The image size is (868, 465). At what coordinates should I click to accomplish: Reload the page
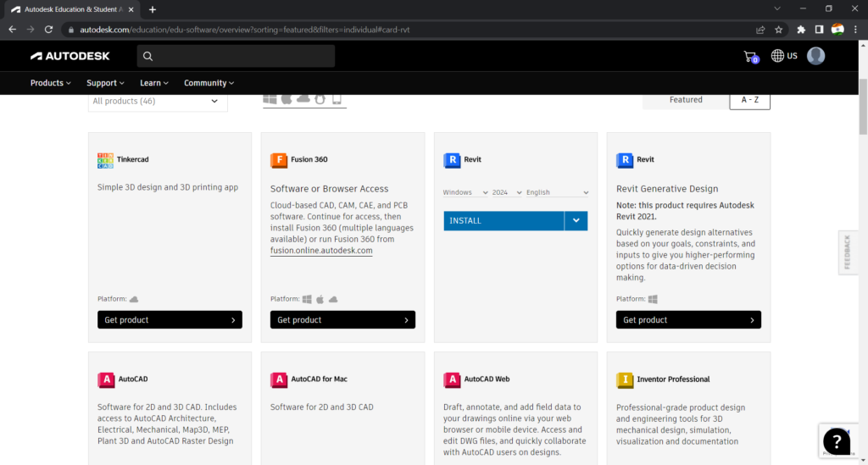pos(48,30)
